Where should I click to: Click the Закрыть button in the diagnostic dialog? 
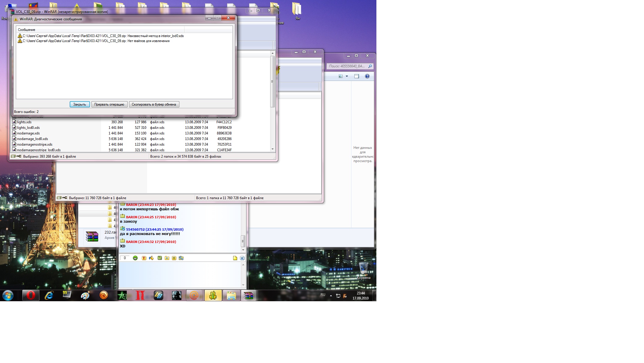[80, 104]
